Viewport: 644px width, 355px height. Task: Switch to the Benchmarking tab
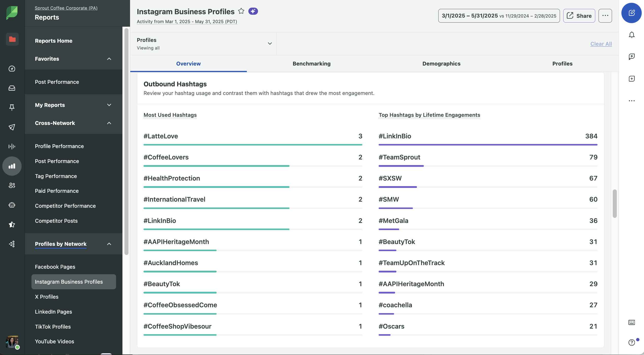312,63
